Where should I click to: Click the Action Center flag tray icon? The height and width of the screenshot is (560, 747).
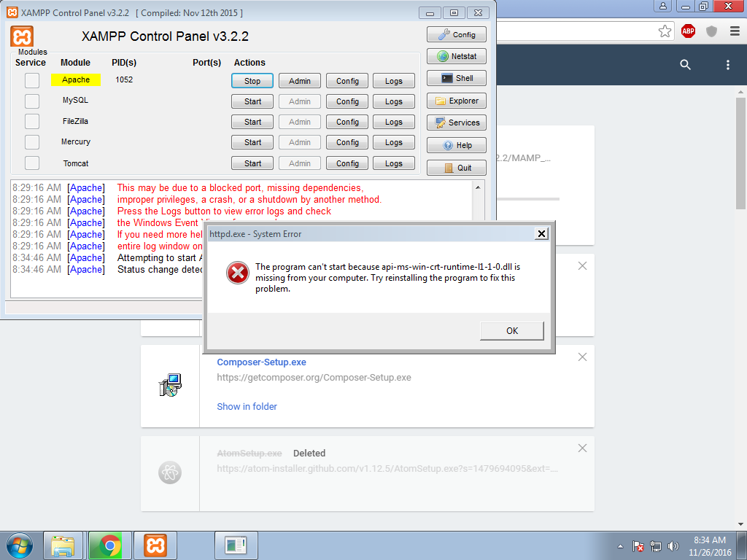pos(638,546)
